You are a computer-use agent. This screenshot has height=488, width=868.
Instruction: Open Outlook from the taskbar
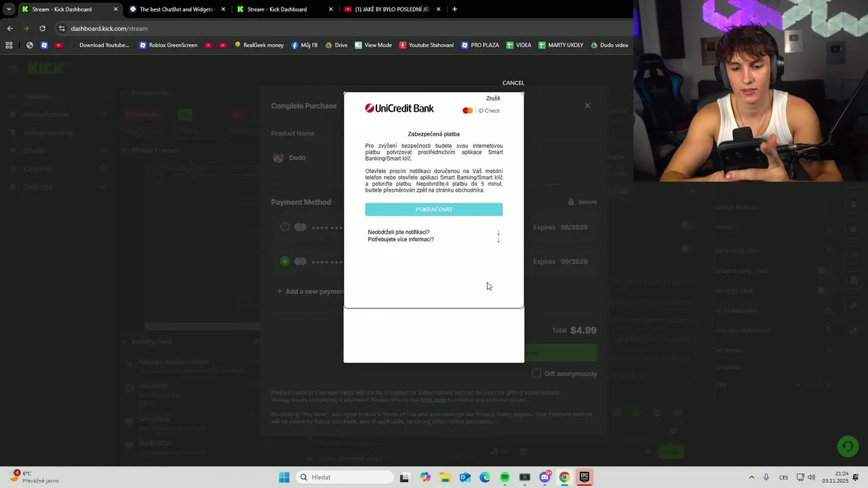(x=465, y=477)
